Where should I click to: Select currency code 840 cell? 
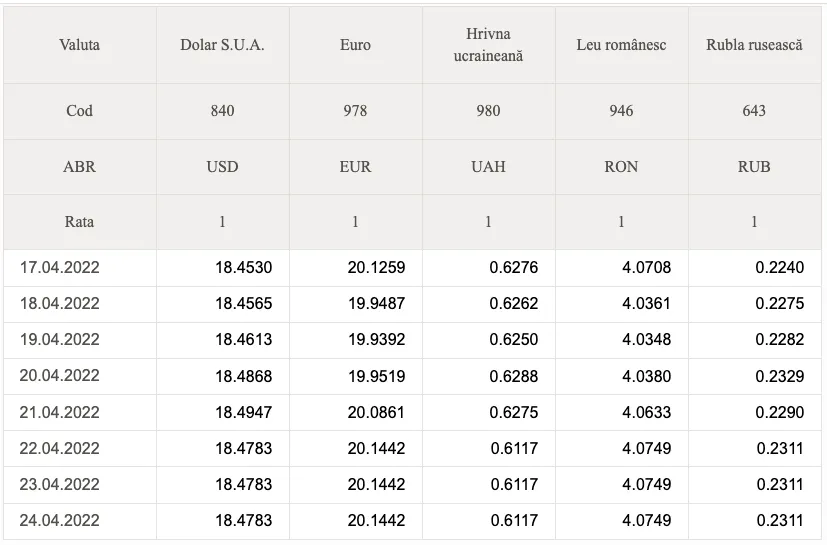coord(223,111)
